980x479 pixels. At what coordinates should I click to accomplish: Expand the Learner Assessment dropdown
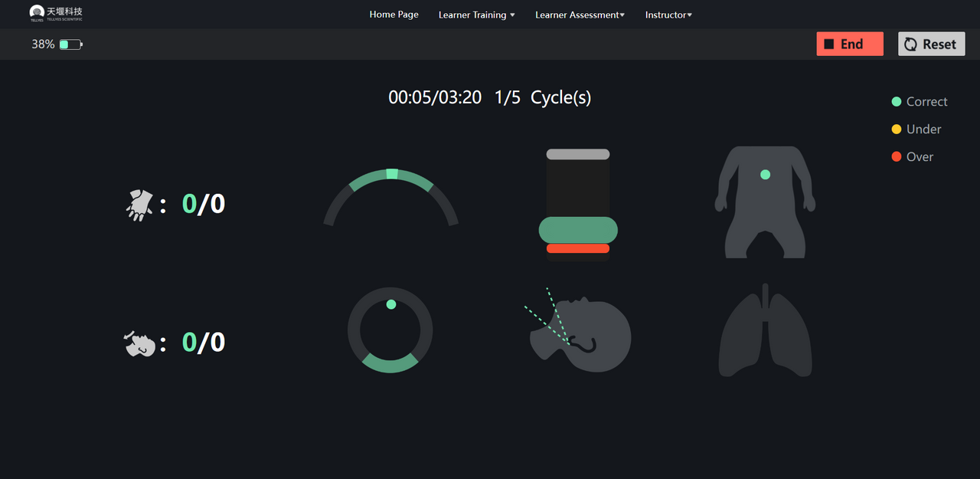coord(580,15)
